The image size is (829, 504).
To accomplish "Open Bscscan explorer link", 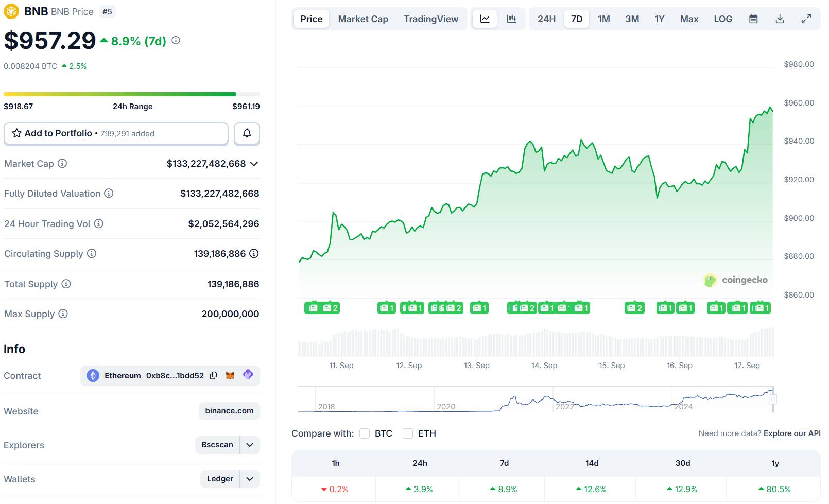I will [217, 445].
